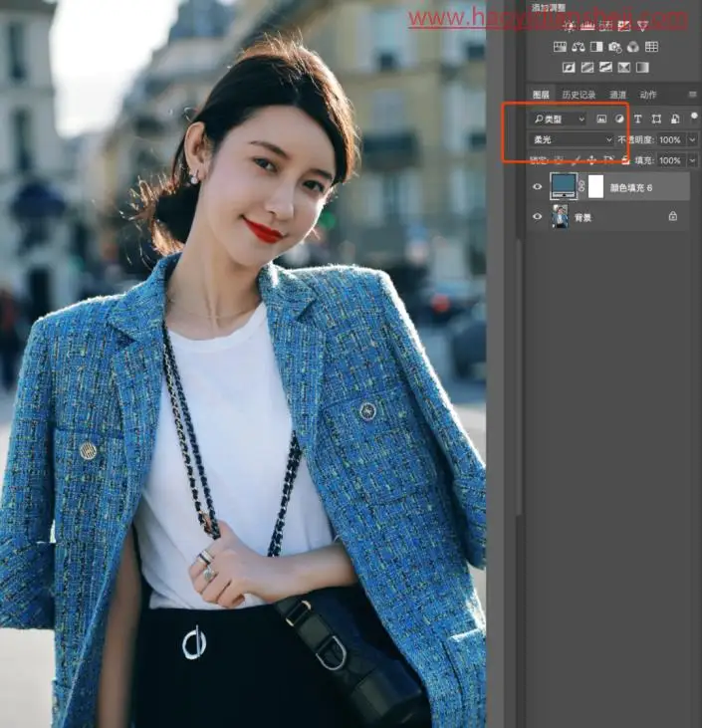Open the 类型 layer filter dropdown

click(559, 120)
